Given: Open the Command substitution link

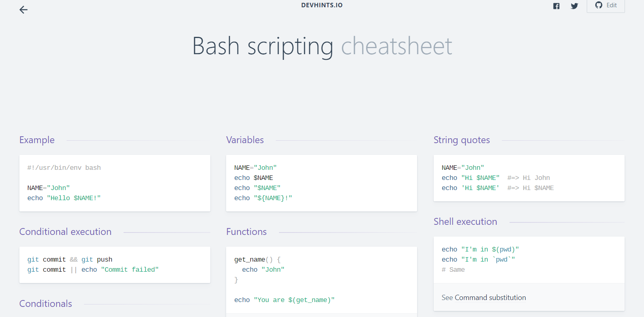Looking at the screenshot, I should 490,298.
